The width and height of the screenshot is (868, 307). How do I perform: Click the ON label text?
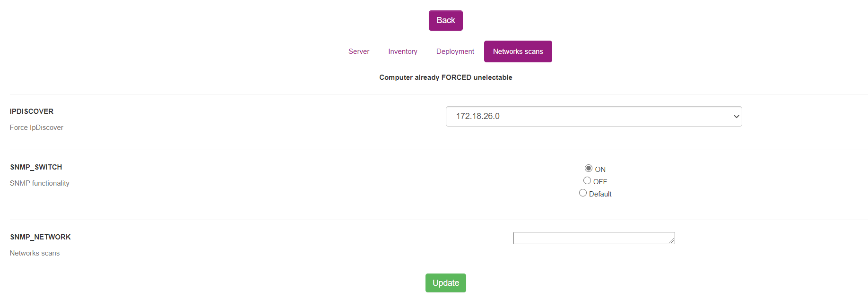click(600, 170)
